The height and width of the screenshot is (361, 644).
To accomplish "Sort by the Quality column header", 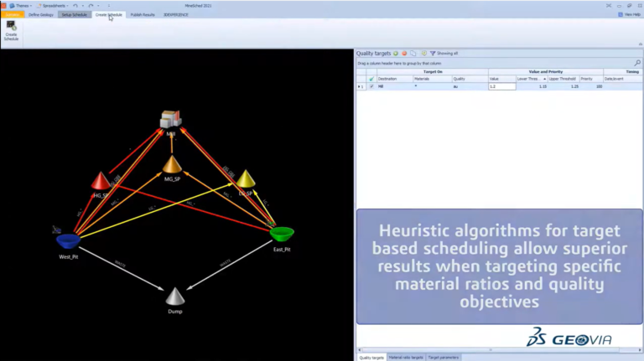I will click(x=470, y=79).
